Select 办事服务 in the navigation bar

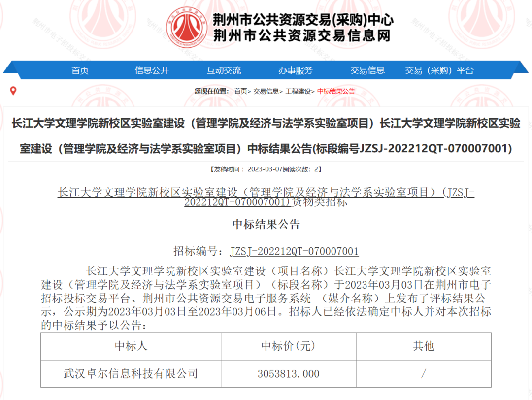pos(296,70)
